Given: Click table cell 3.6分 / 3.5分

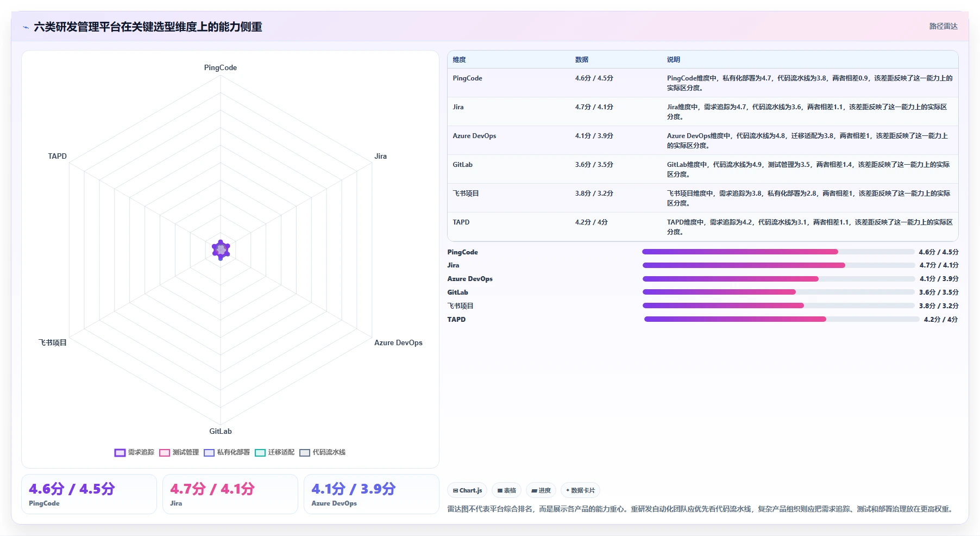Looking at the screenshot, I should pyautogui.click(x=594, y=165).
